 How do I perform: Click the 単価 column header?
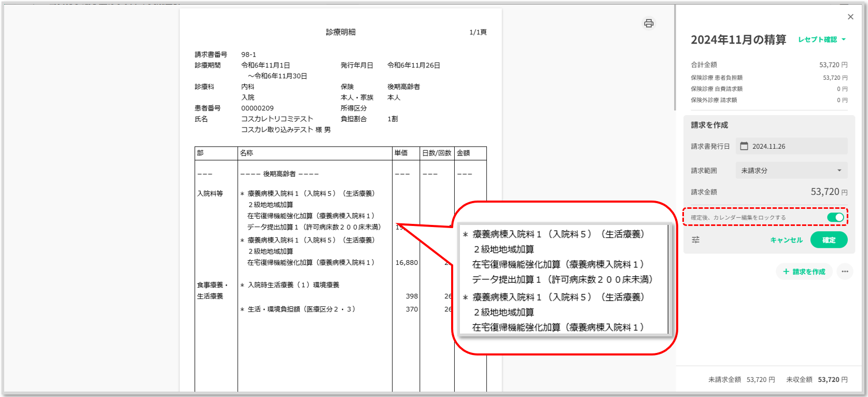click(x=401, y=153)
